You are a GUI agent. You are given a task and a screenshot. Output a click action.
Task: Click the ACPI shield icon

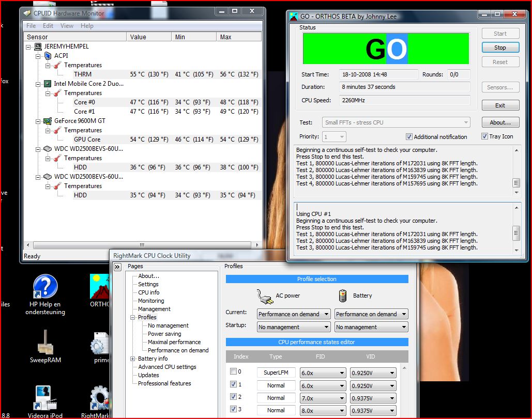click(48, 56)
